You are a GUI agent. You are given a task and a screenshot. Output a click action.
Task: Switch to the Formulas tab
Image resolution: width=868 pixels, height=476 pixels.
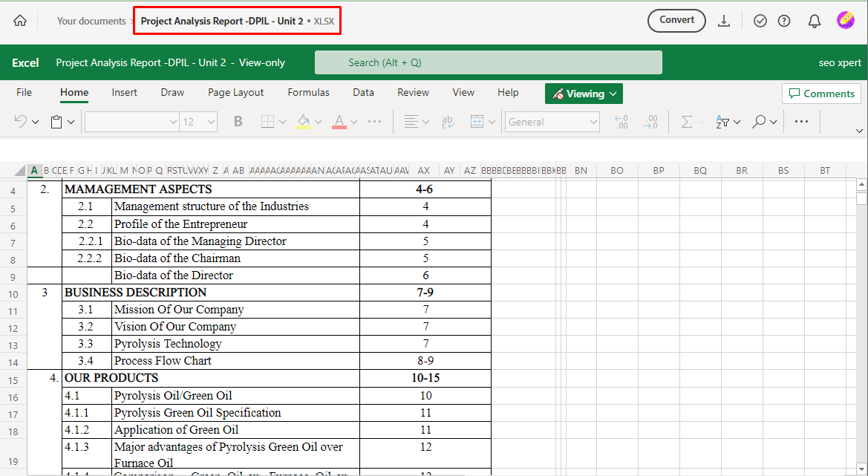[308, 93]
